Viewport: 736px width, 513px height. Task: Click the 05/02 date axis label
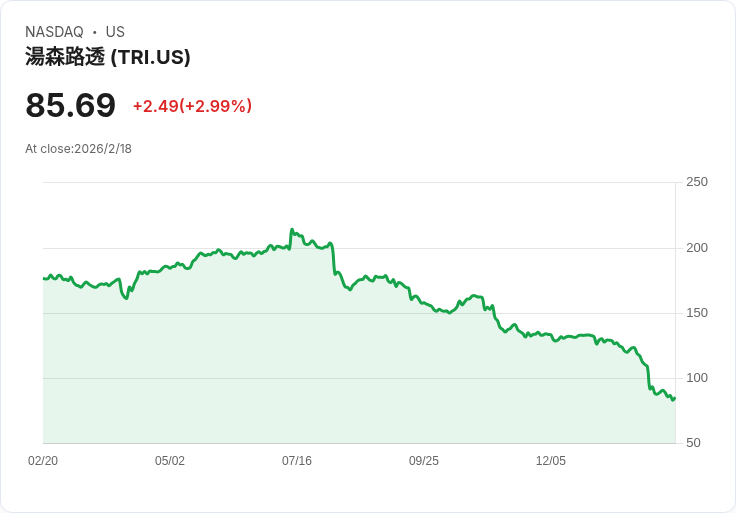pos(170,461)
